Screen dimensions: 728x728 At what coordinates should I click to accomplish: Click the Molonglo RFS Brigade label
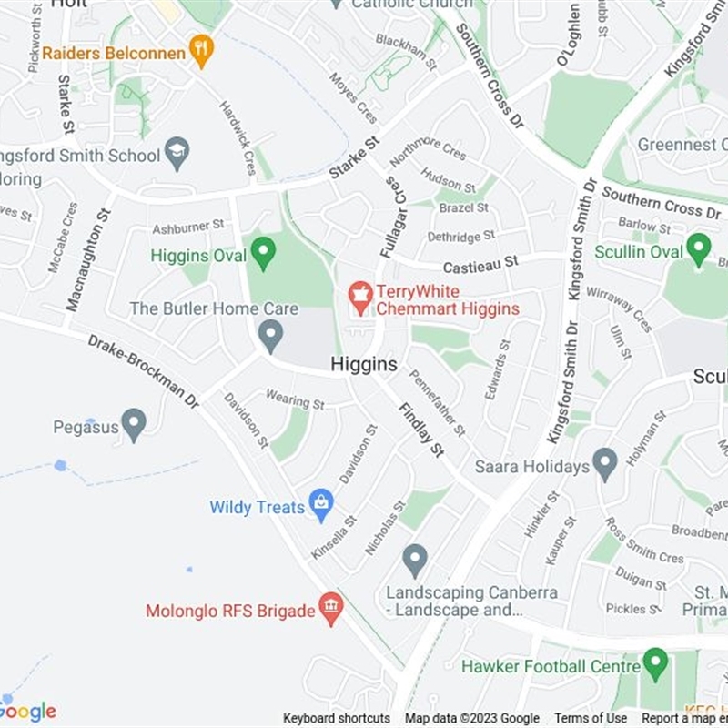[230, 611]
